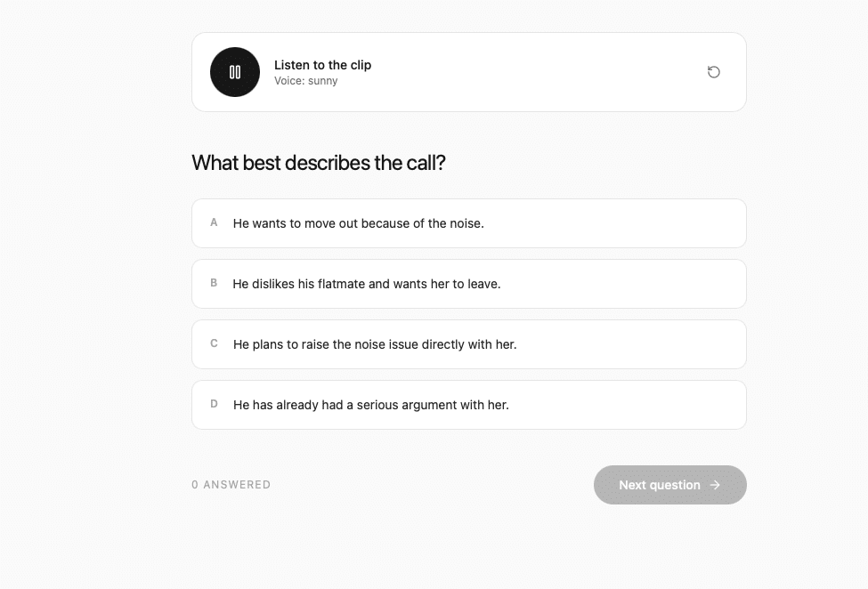Click the "Listen to the clip" title
The width and height of the screenshot is (868, 589).
(323, 65)
